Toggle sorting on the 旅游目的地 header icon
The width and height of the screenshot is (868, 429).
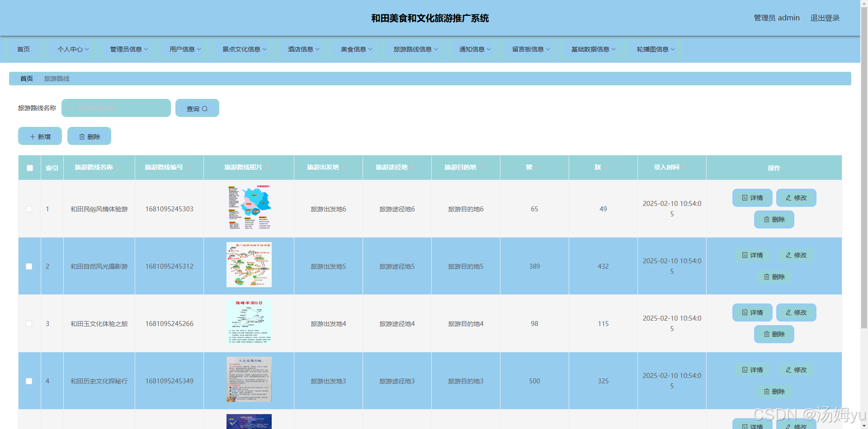482,168
